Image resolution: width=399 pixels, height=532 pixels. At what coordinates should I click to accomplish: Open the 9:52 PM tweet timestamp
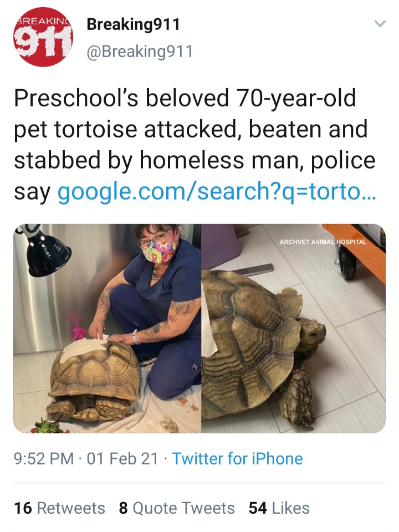(x=44, y=459)
